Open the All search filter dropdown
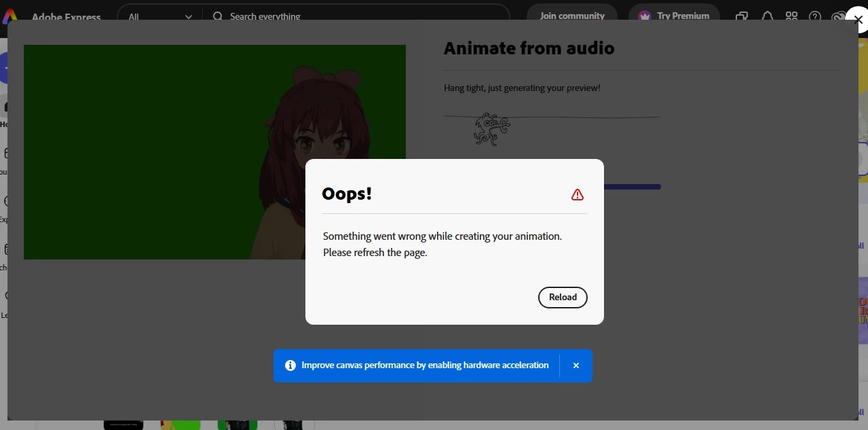Screen dimensions: 868x430 (x=161, y=16)
